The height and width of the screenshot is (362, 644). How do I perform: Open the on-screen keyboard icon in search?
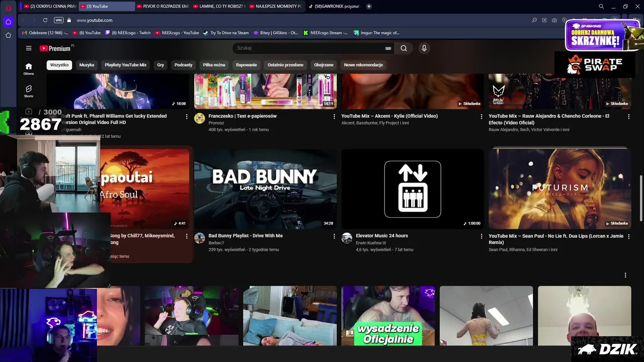(388, 48)
